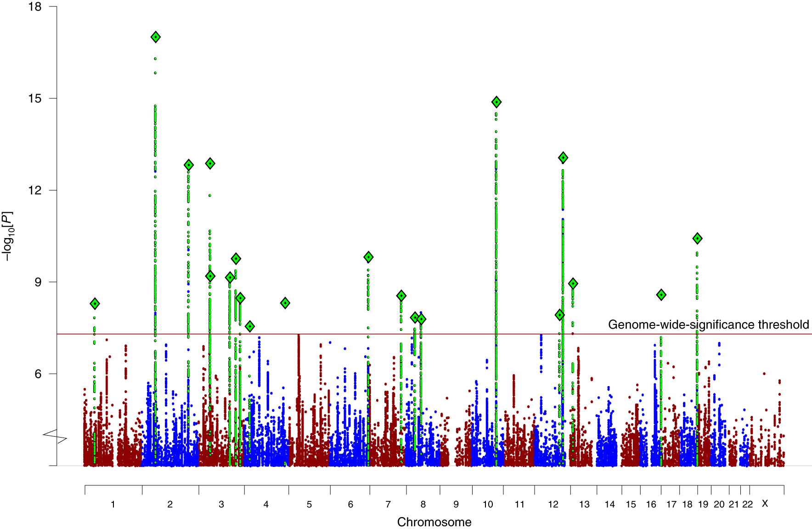812x529 pixels.
Task: Click the y-axis tick label '9'
Action: [x=38, y=282]
